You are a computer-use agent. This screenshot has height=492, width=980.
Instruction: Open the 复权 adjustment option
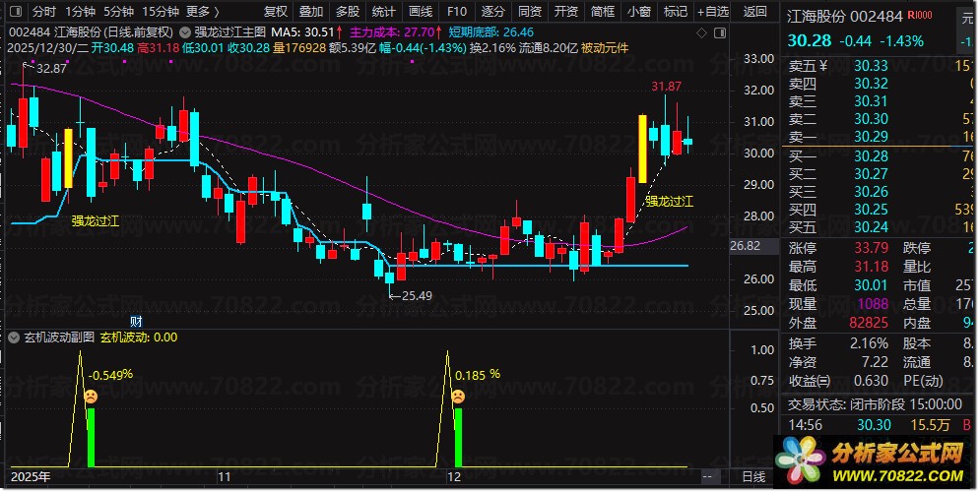276,11
